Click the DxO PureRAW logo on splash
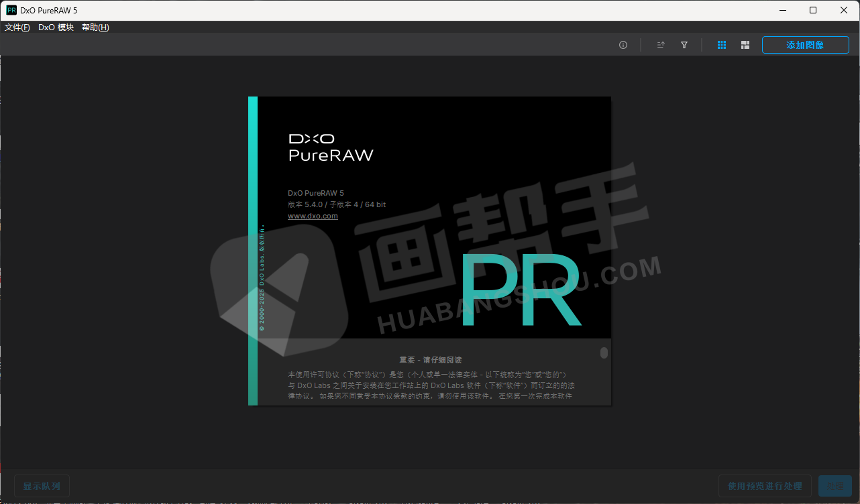Screen dimensions: 860x504 coord(331,147)
